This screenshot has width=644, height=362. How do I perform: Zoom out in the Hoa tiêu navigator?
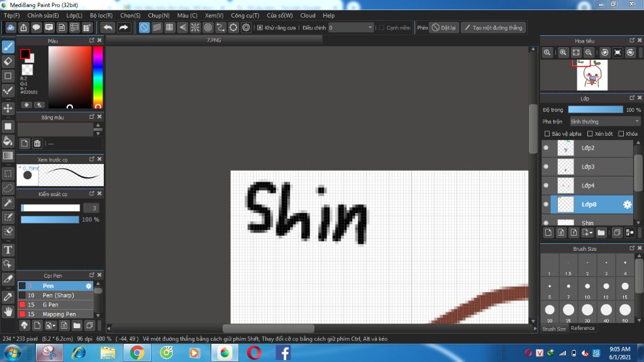tap(589, 53)
